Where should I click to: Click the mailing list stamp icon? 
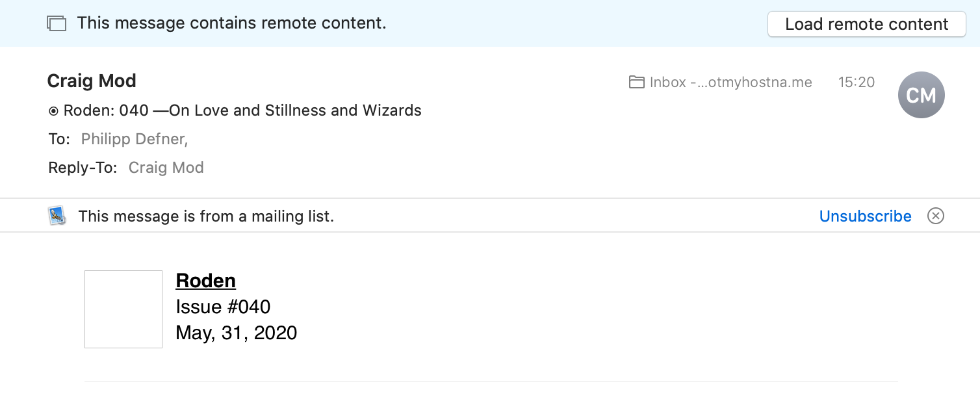[x=57, y=216]
